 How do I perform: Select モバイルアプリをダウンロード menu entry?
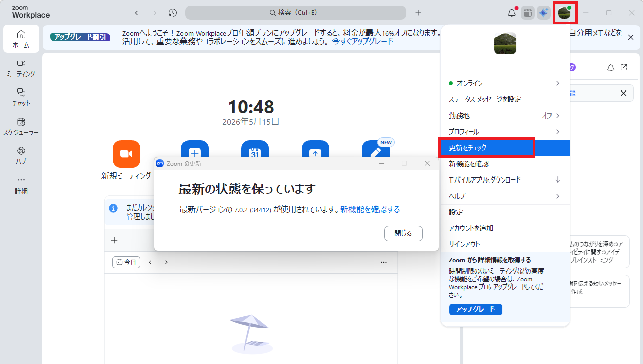click(x=505, y=180)
